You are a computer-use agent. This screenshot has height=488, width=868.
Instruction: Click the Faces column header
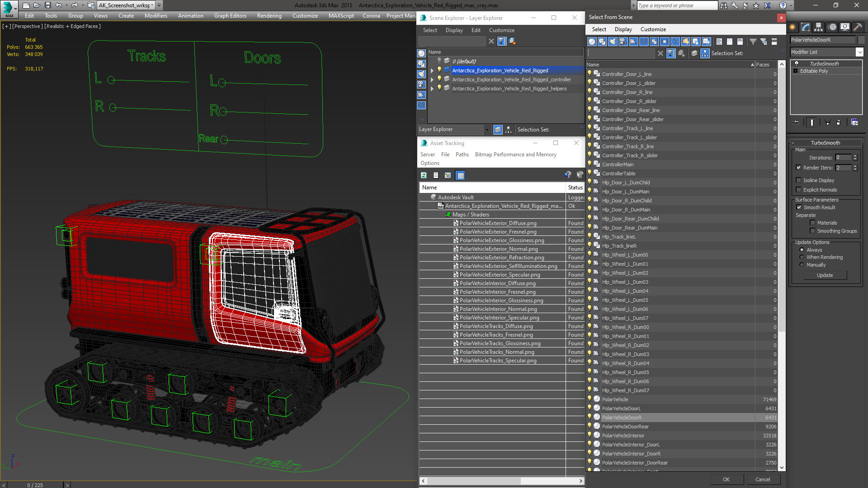point(766,65)
